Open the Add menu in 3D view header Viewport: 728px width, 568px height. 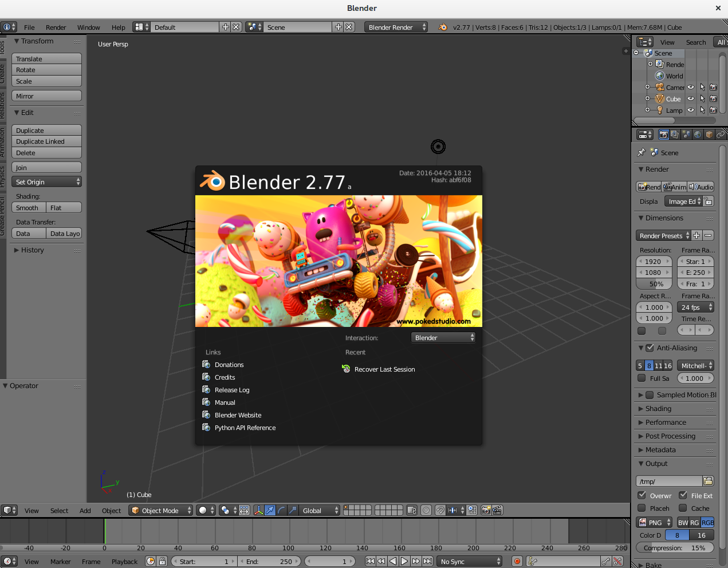85,510
